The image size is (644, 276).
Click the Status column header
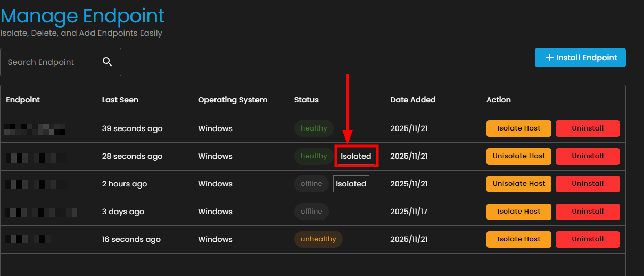click(306, 100)
